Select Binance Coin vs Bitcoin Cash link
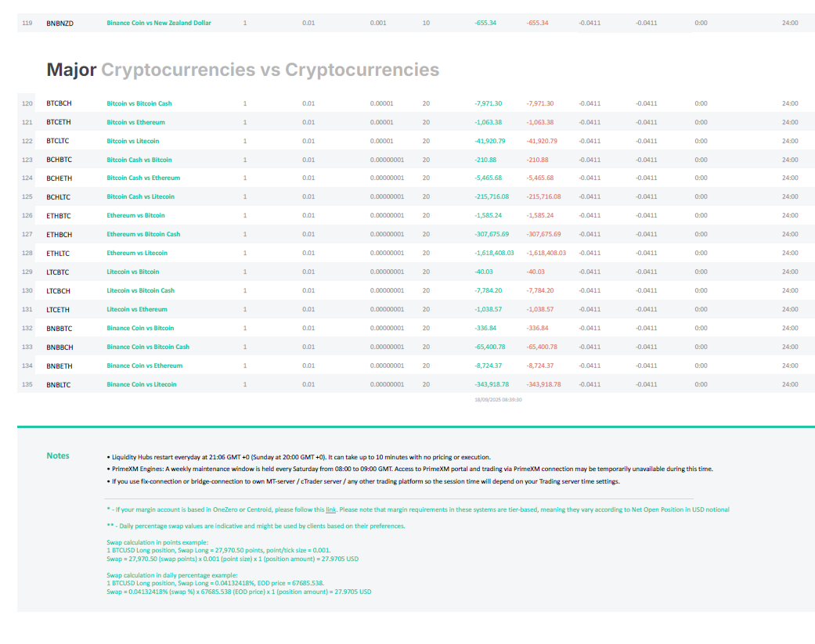This screenshot has height=644, width=815. click(x=148, y=347)
